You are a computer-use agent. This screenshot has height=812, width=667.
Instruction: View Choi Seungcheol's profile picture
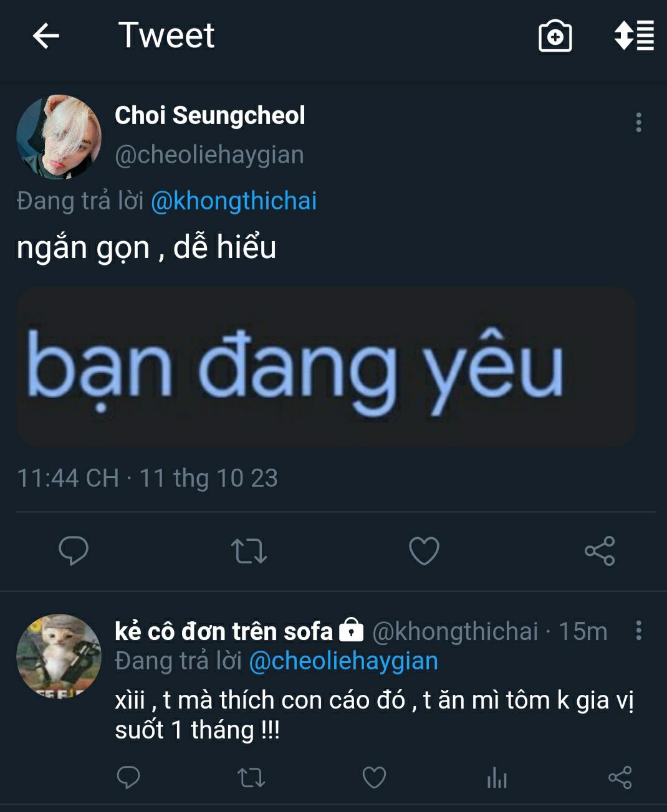pyautogui.click(x=59, y=137)
